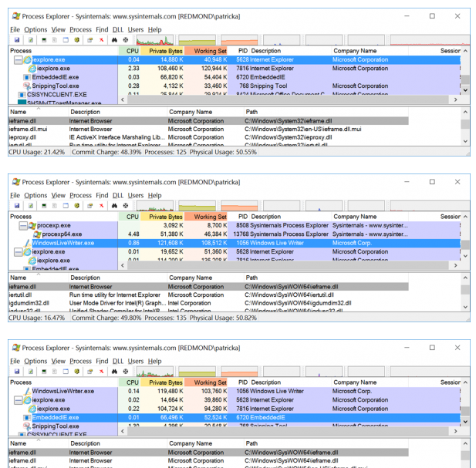This screenshot has height=468, width=476.
Task: Click View DLLs gear icon in top window
Action: coord(77,40)
